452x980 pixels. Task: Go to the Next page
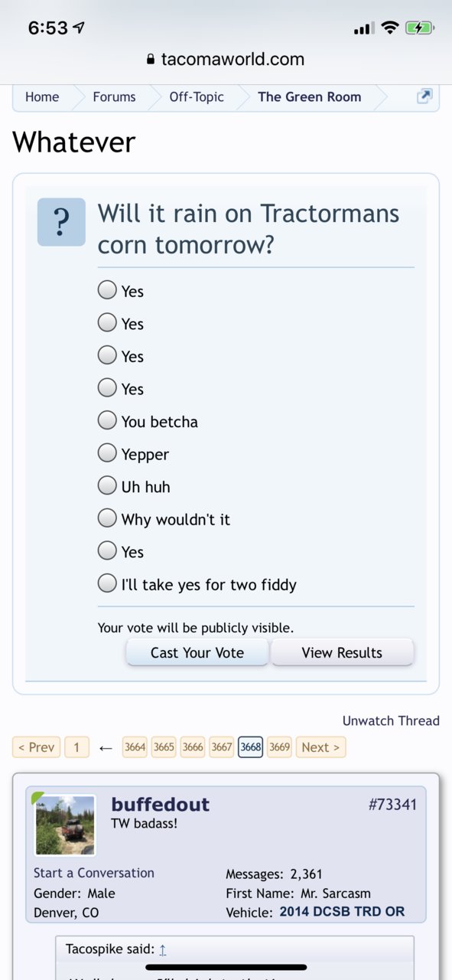pos(320,747)
